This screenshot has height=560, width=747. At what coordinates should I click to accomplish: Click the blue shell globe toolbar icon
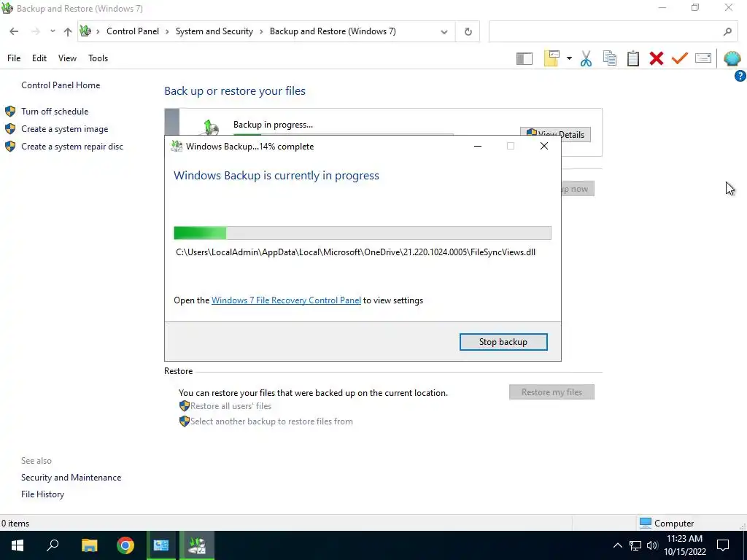pos(732,58)
